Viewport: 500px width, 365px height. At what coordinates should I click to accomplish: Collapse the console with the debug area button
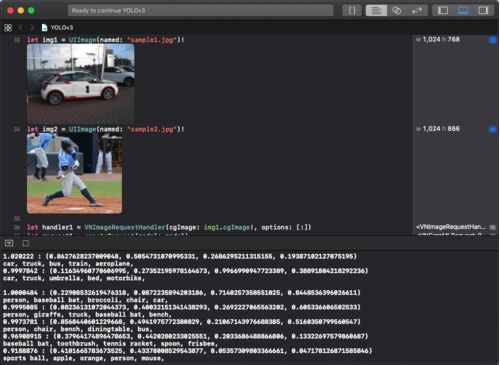pyautogui.click(x=9, y=243)
